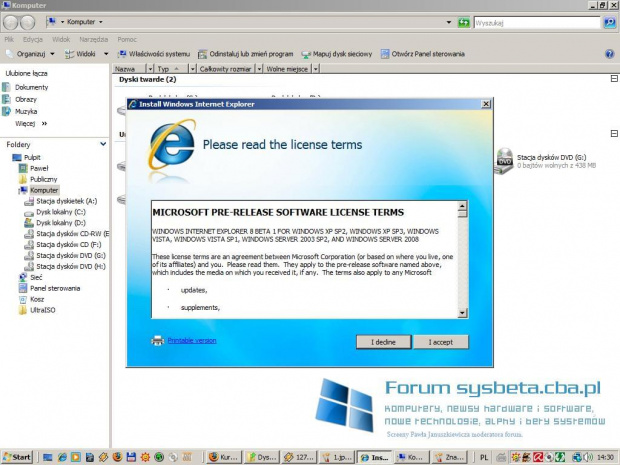Click the Explorer back navigation button

click(10, 23)
